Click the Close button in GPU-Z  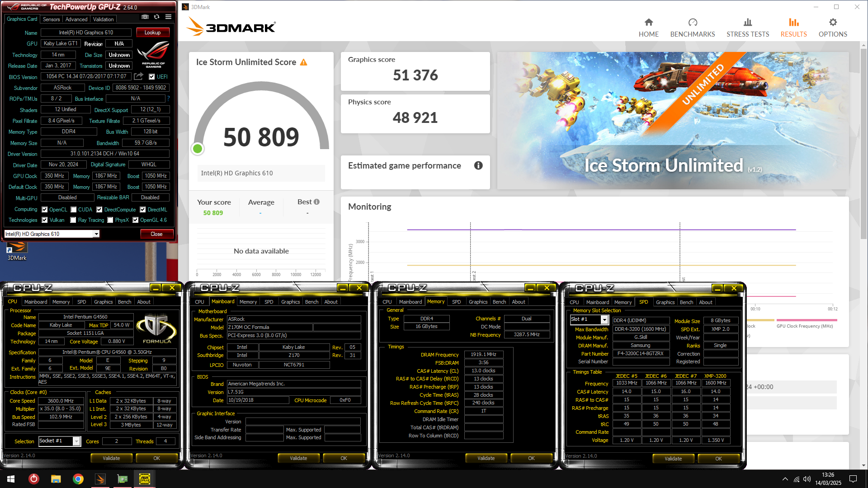156,234
